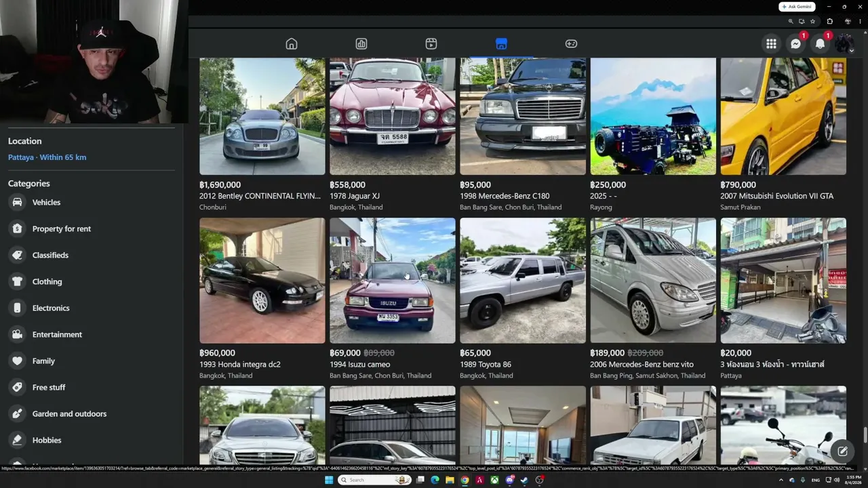Screen dimensions: 868x488
Task: Open File Explorer from the taskbar
Action: click(450, 480)
